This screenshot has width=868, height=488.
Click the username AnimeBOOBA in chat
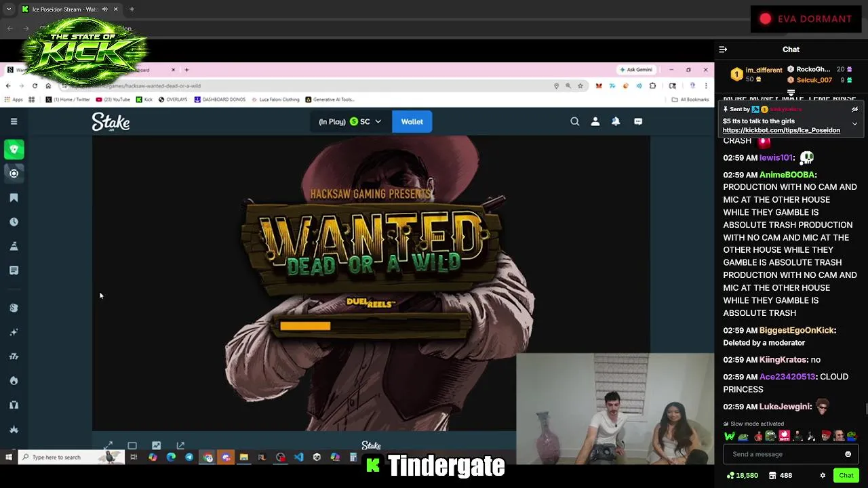[787, 175]
